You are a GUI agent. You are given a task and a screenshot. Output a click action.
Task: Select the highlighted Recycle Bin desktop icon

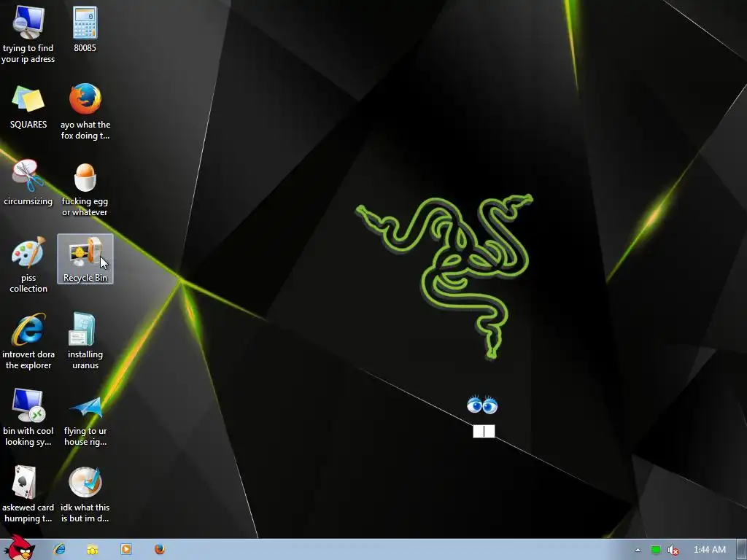click(x=85, y=259)
